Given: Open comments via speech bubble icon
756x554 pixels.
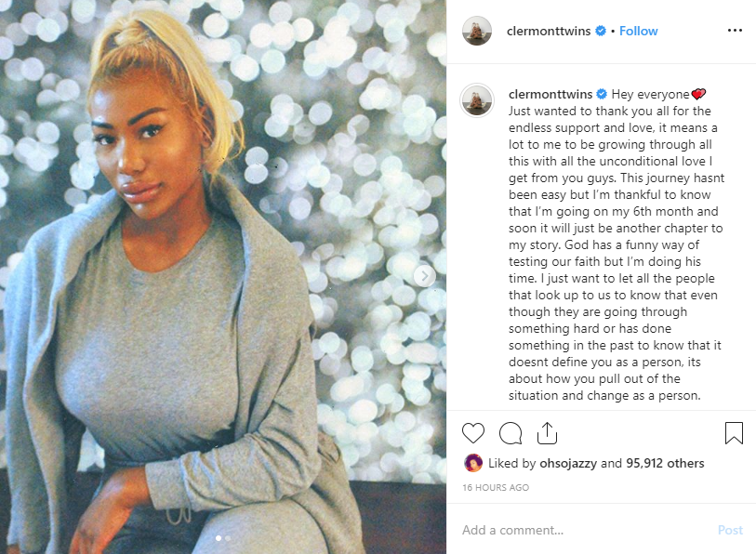Looking at the screenshot, I should point(511,433).
